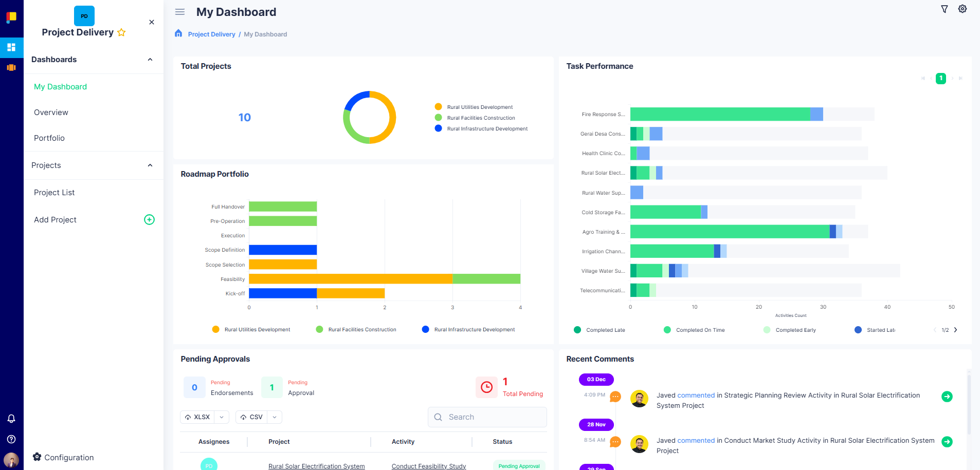Toggle Rural Facilities Construction roadmap legend
Image resolution: width=980 pixels, height=470 pixels.
point(356,329)
